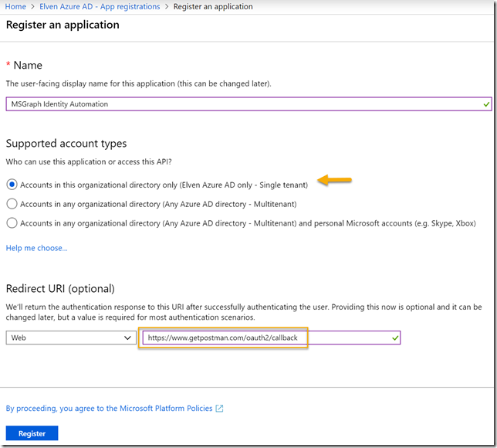Screen dimensions: 497x448
Task: Click green checkmark in Redirect URI field
Action: (x=395, y=338)
